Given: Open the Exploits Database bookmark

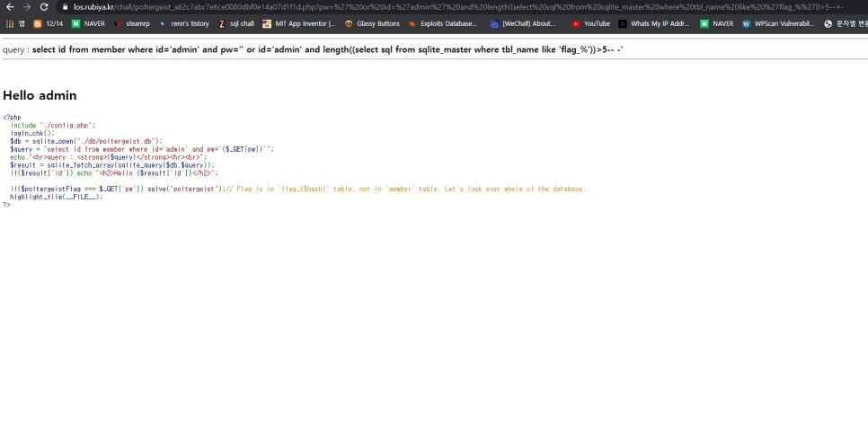Looking at the screenshot, I should pyautogui.click(x=442, y=23).
